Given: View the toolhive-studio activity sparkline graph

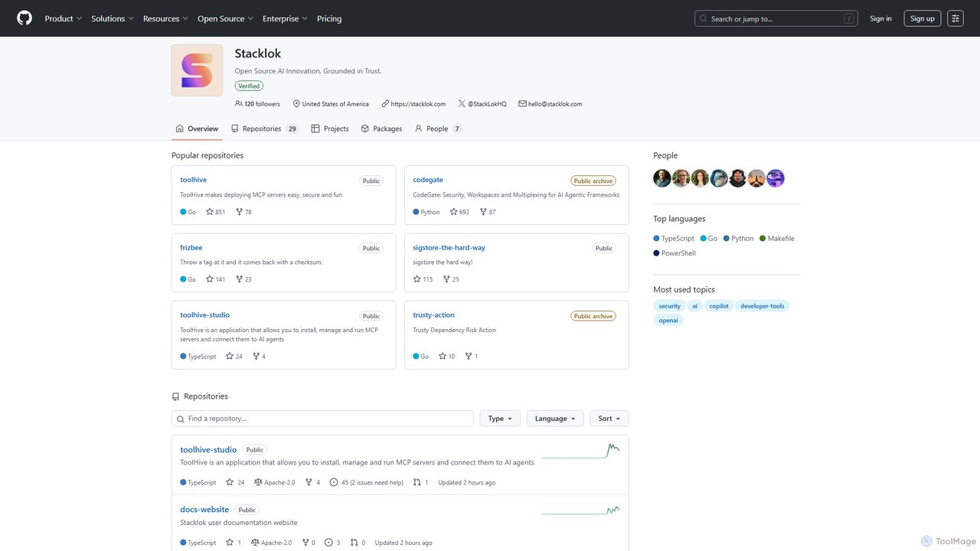Looking at the screenshot, I should (580, 451).
